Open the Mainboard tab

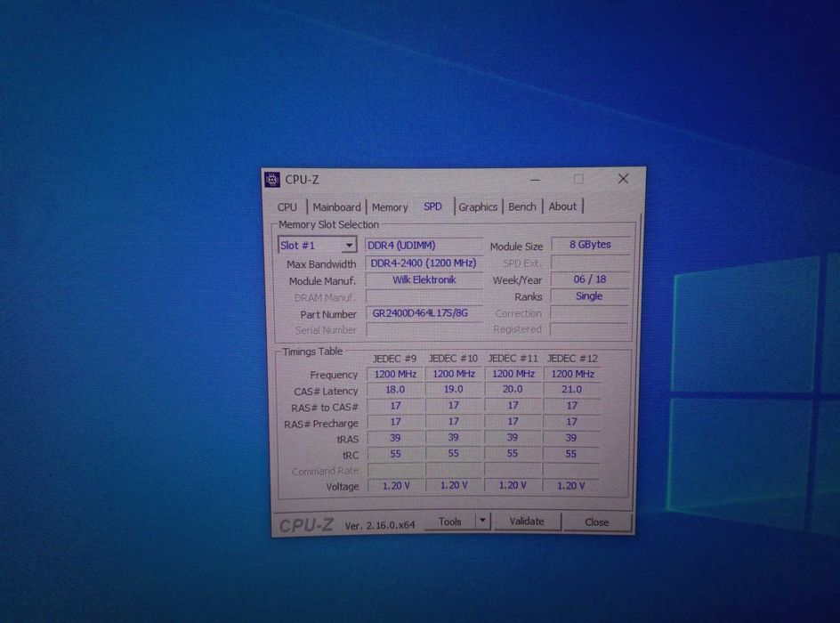click(336, 206)
